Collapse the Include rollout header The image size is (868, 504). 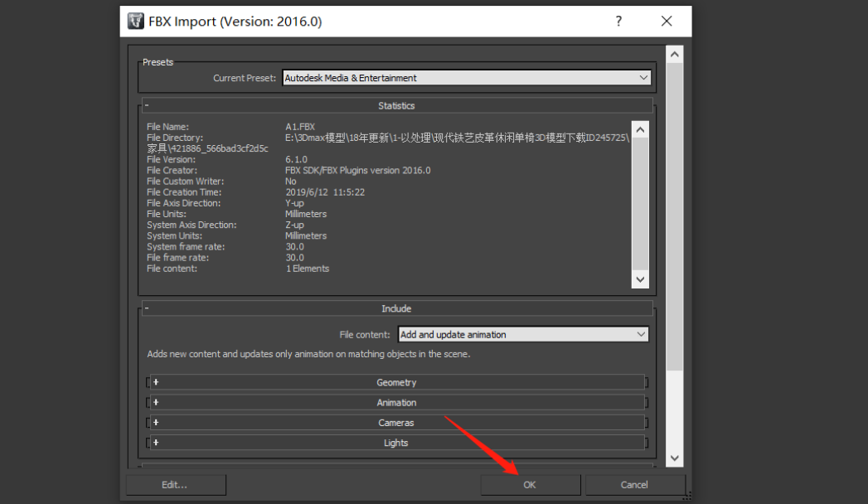[x=396, y=308]
